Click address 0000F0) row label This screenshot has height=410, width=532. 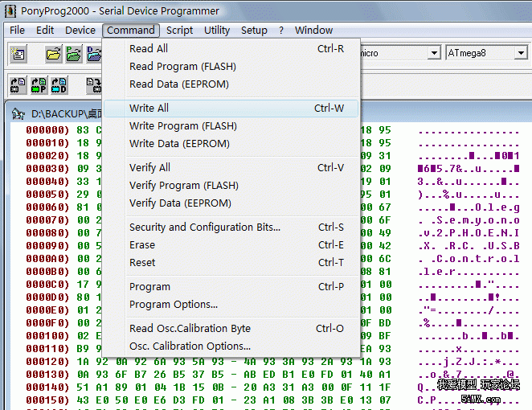(x=47, y=322)
